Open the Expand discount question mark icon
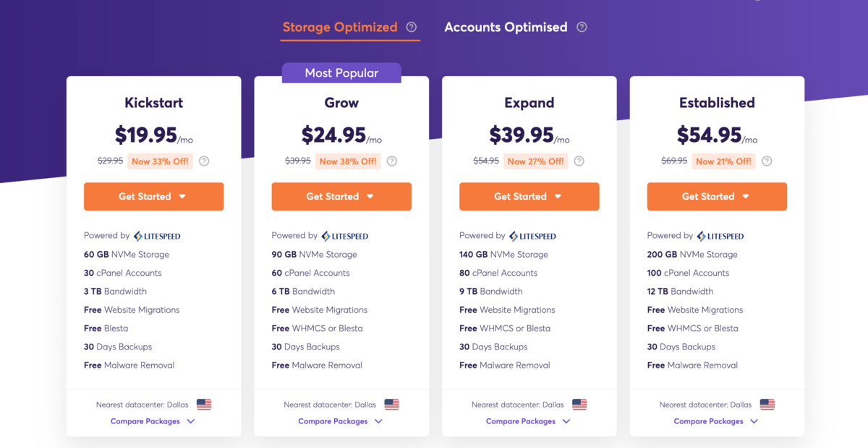This screenshot has height=448, width=868. 579,161
